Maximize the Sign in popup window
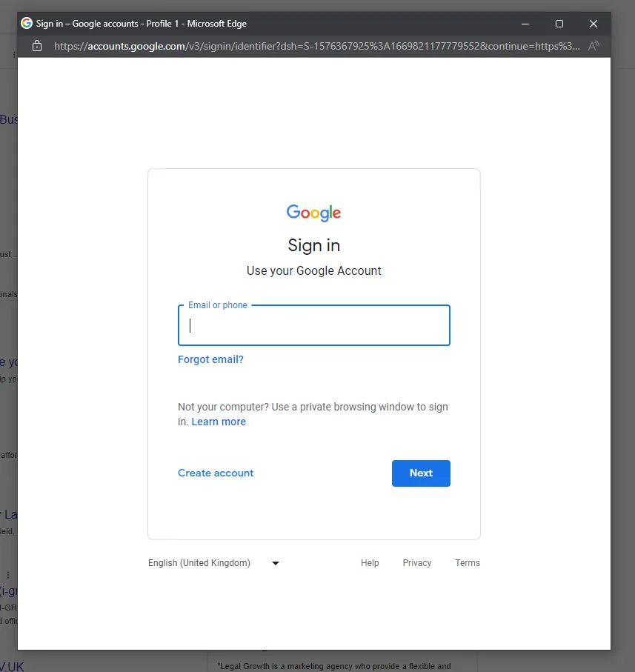The image size is (635, 672). (559, 24)
